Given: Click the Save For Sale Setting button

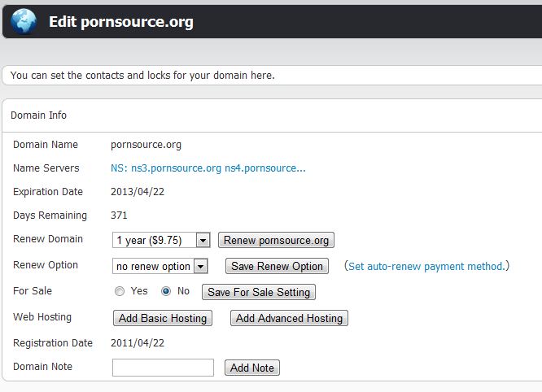Looking at the screenshot, I should [258, 292].
